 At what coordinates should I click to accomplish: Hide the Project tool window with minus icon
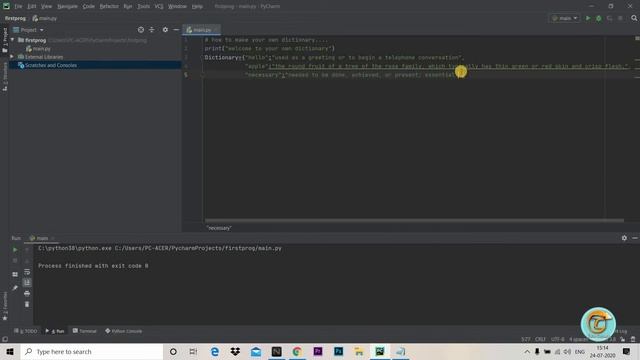(x=176, y=30)
